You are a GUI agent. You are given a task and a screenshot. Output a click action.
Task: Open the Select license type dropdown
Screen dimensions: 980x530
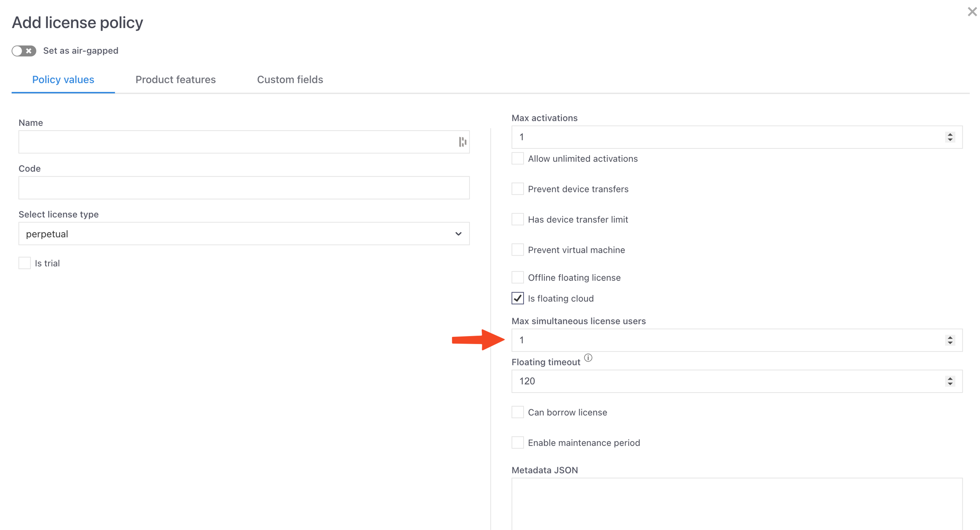click(244, 234)
